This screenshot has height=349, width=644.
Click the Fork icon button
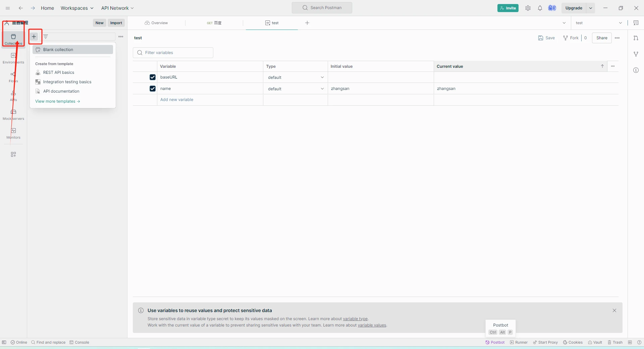[571, 38]
